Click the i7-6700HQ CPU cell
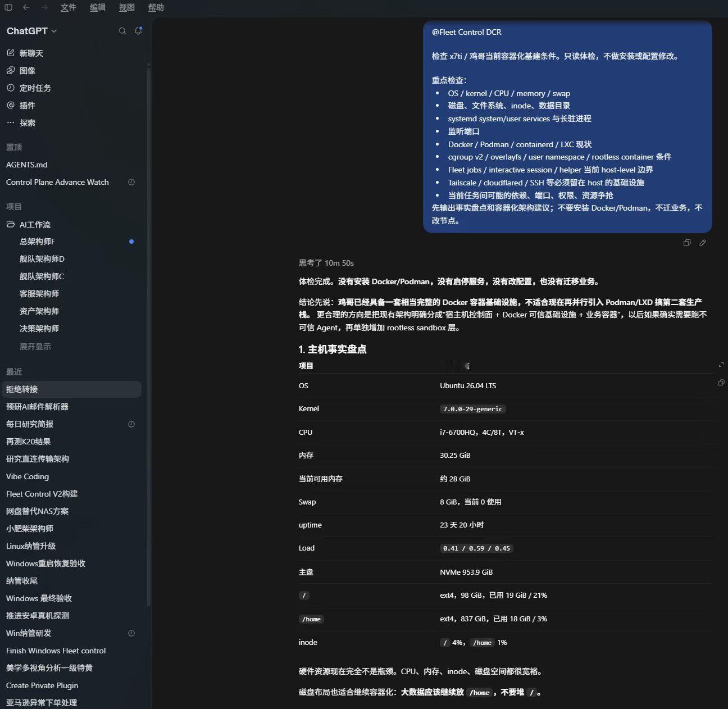 [x=482, y=433]
